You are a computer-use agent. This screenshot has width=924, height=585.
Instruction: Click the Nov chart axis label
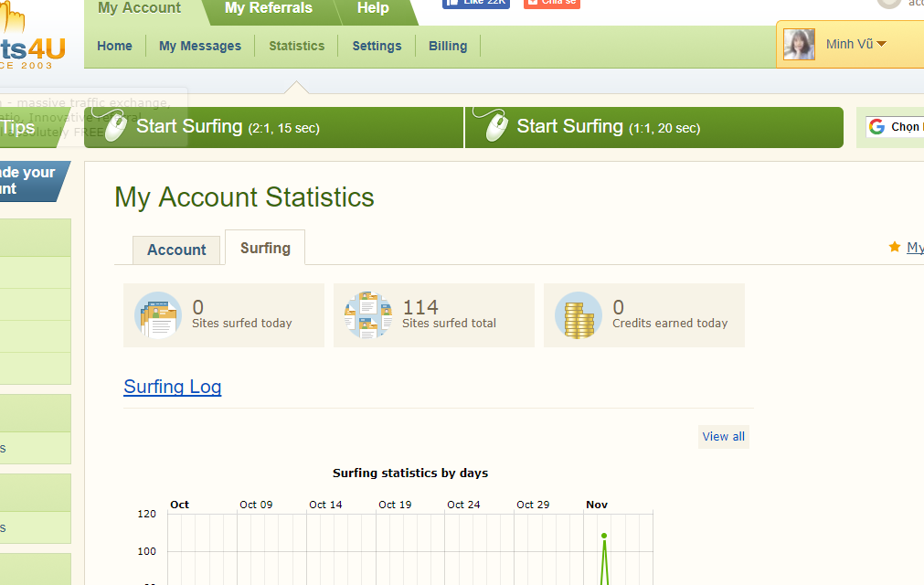597,505
